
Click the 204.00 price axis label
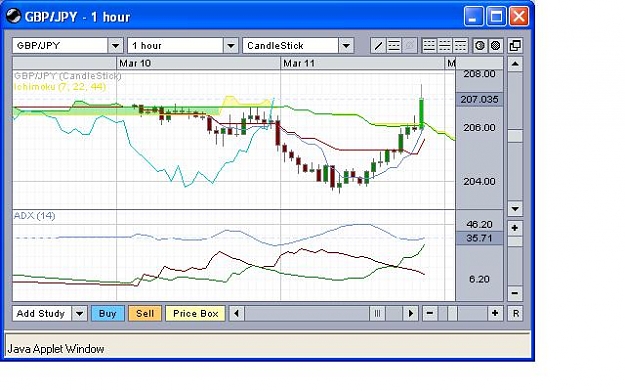(x=480, y=181)
